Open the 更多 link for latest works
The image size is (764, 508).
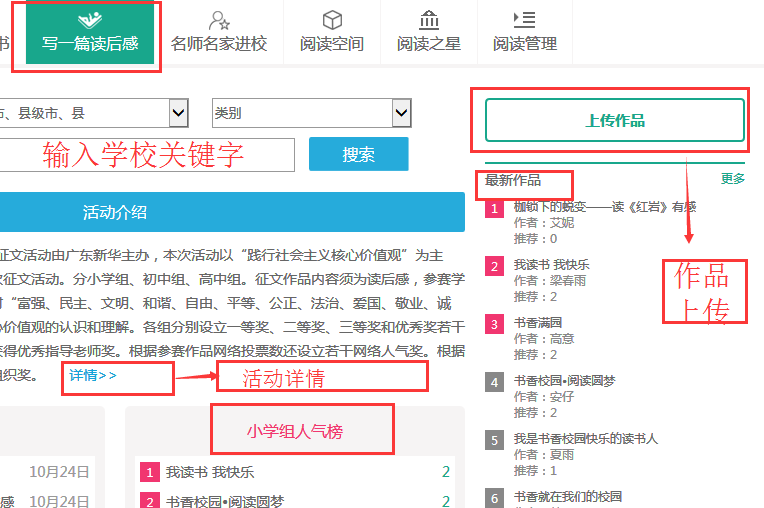click(732, 179)
